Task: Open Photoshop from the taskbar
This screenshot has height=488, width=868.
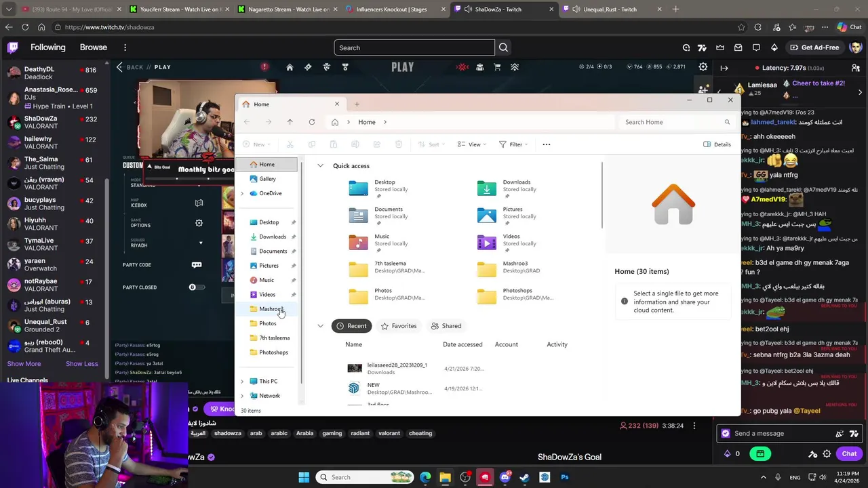Action: 564,477
